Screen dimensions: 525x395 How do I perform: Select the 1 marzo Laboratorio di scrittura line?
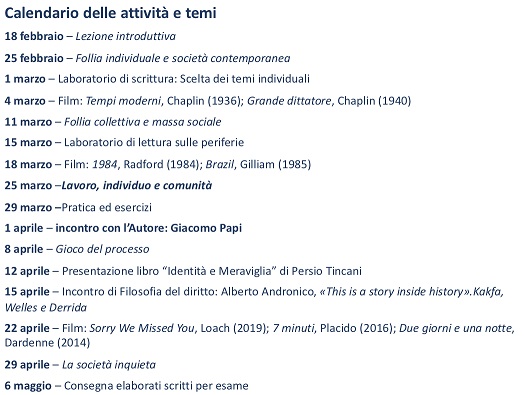pos(157,79)
